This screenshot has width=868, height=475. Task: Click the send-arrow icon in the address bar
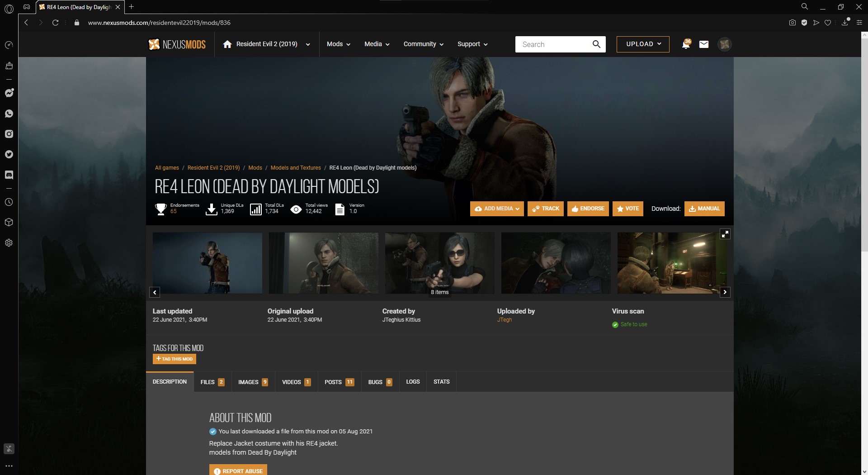point(816,23)
